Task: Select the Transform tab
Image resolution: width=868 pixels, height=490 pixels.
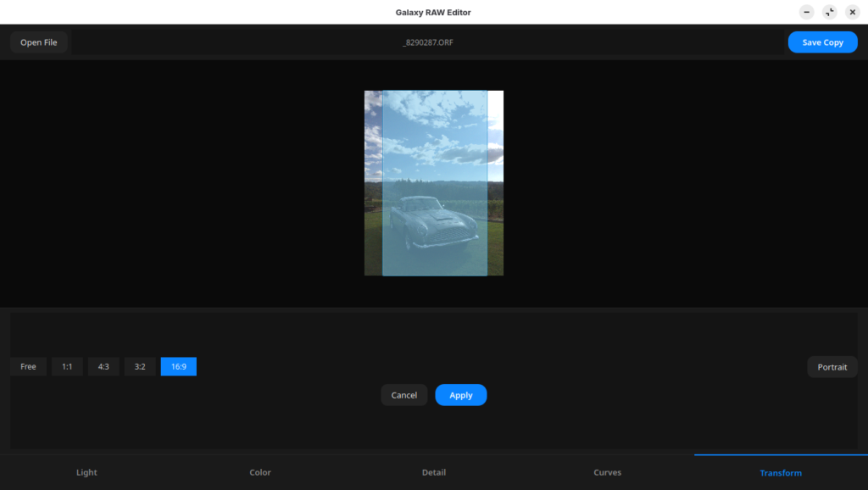Action: (x=781, y=472)
